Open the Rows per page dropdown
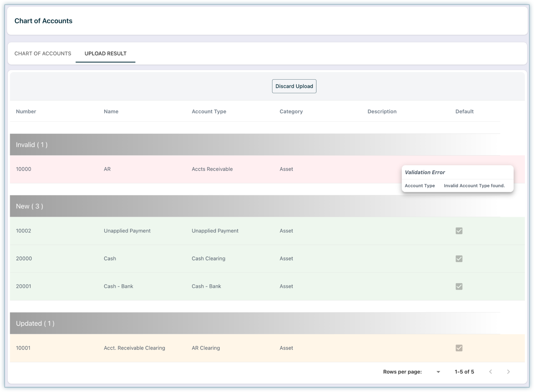The image size is (534, 392). point(438,372)
